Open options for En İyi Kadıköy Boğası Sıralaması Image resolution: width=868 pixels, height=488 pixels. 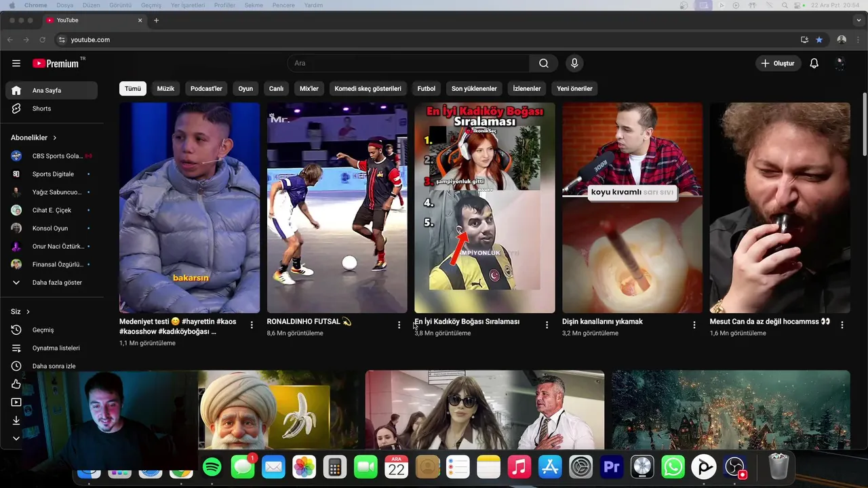click(x=547, y=325)
